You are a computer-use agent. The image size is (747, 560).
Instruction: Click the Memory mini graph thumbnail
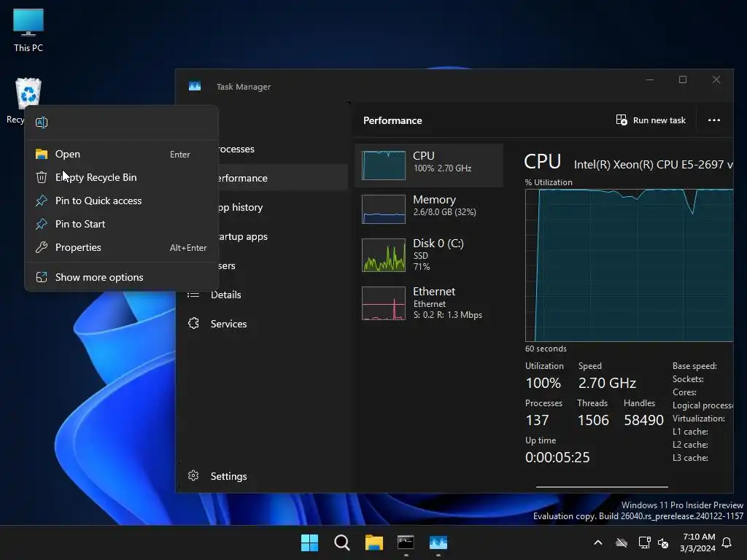pyautogui.click(x=384, y=209)
